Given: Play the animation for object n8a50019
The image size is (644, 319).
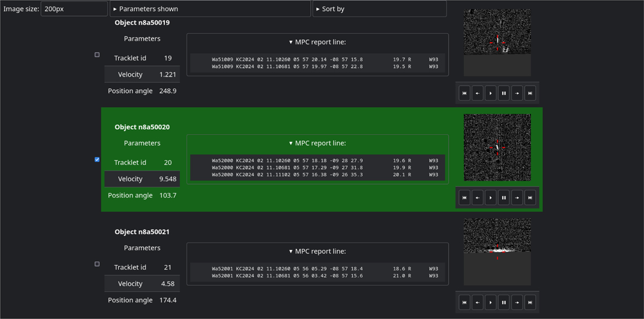Looking at the screenshot, I should [x=491, y=93].
